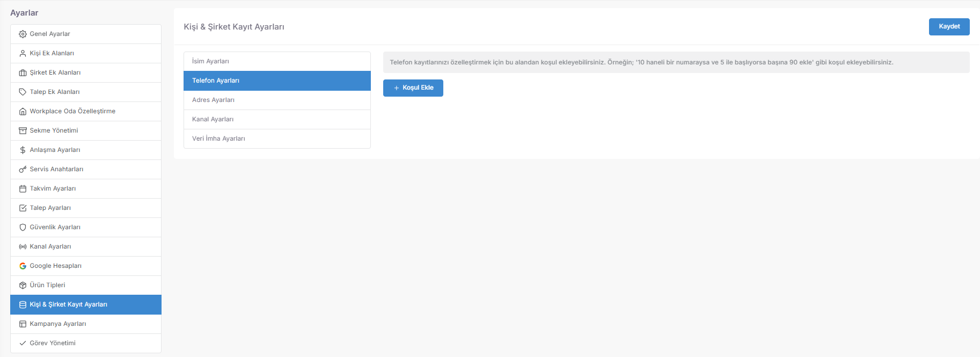Screen dimensions: 980x357
Task: Click the Google logo beside Google Hesapları
Action: tap(23, 266)
